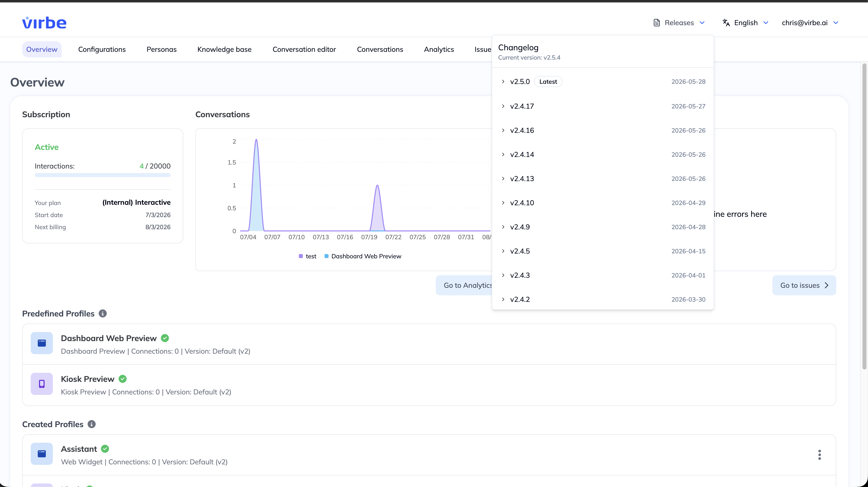Click the Go to Analytics button
The height and width of the screenshot is (487, 868).
pyautogui.click(x=464, y=285)
